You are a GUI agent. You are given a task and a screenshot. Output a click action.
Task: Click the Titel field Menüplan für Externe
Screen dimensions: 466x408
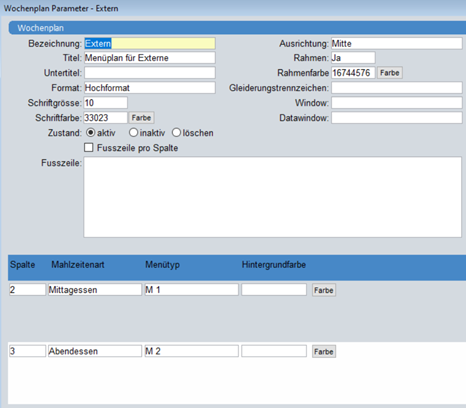[x=150, y=58]
